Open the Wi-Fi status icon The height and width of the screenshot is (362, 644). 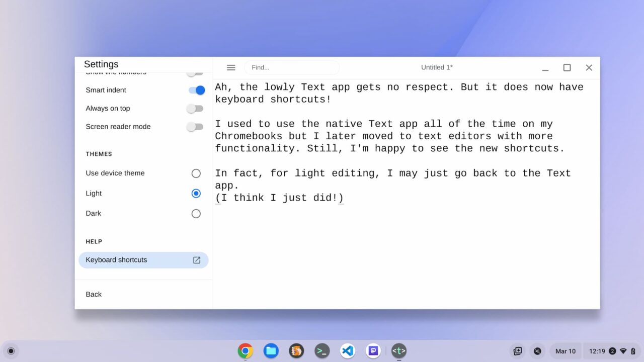coord(623,351)
